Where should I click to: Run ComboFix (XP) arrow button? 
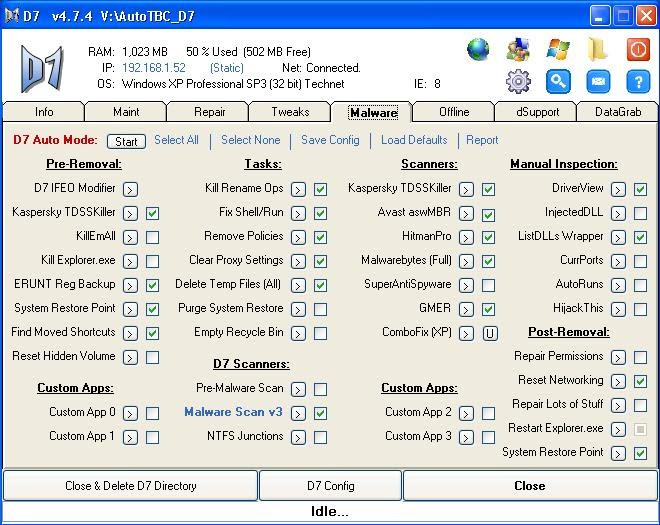(x=466, y=333)
